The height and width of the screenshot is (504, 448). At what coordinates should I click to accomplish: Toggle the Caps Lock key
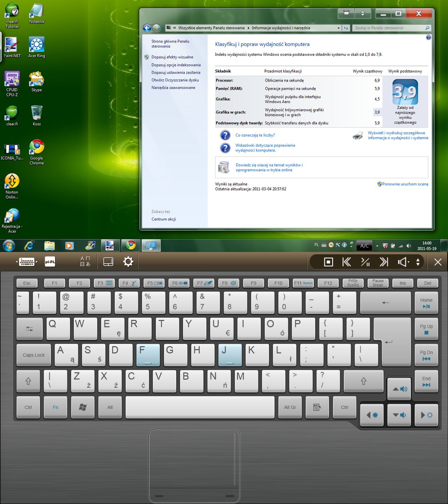[x=34, y=355]
